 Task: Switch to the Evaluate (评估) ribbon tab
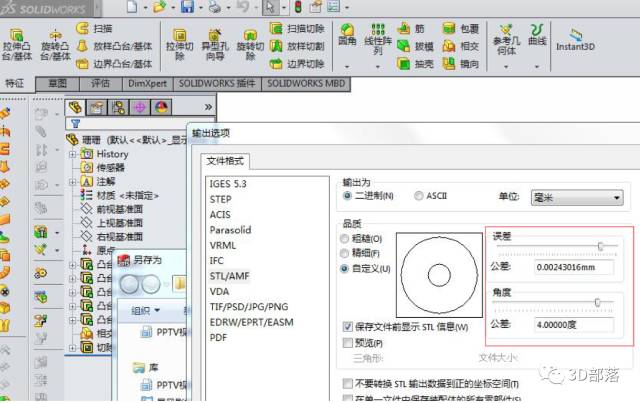click(x=100, y=84)
